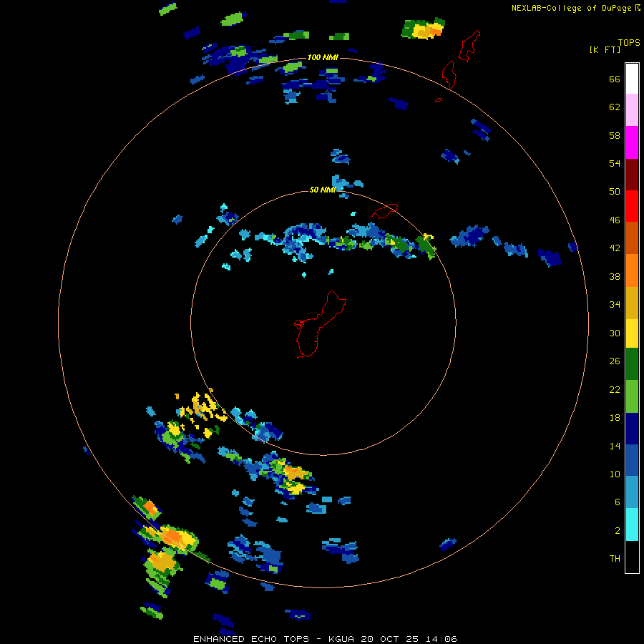
Task: Click the 42 legend value
Action: (615, 248)
